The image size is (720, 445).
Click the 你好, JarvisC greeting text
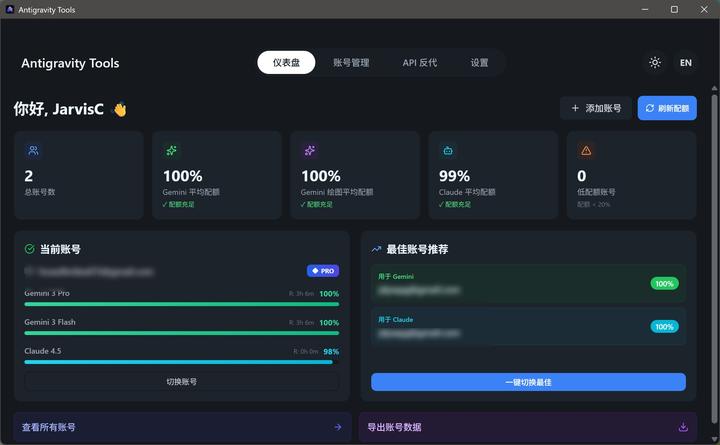pos(59,109)
